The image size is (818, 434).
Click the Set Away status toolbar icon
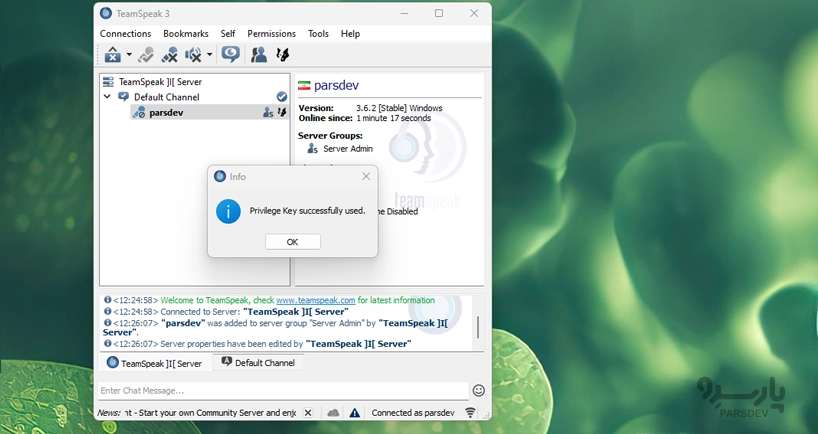coord(112,55)
